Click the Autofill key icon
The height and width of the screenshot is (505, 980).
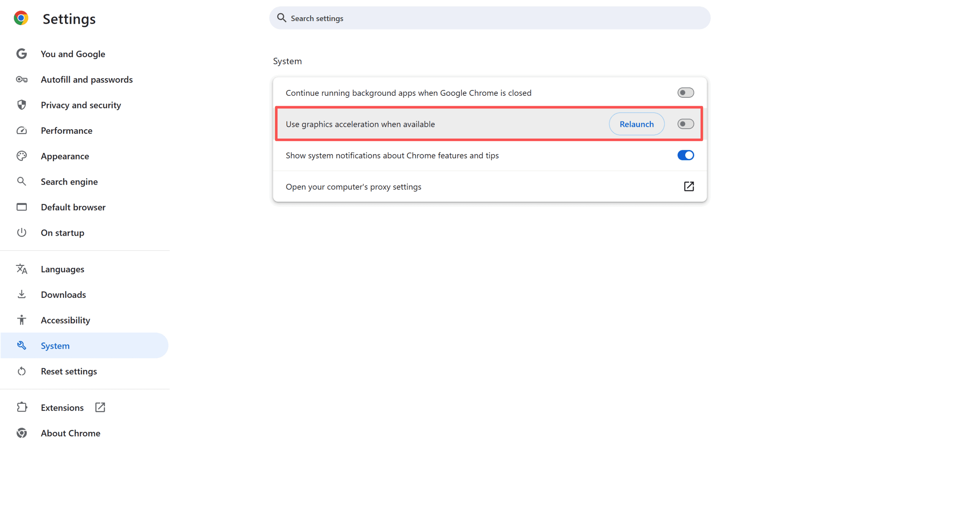(x=22, y=80)
